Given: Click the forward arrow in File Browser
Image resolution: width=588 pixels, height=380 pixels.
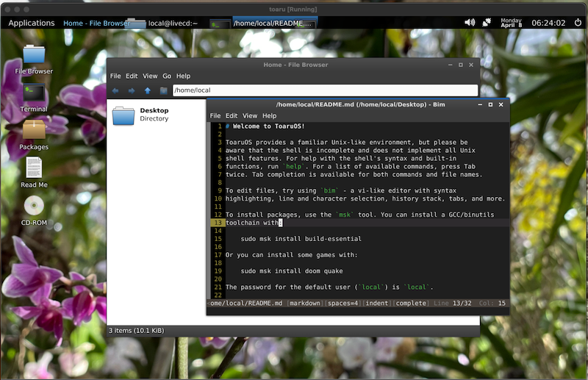Looking at the screenshot, I should (132, 90).
